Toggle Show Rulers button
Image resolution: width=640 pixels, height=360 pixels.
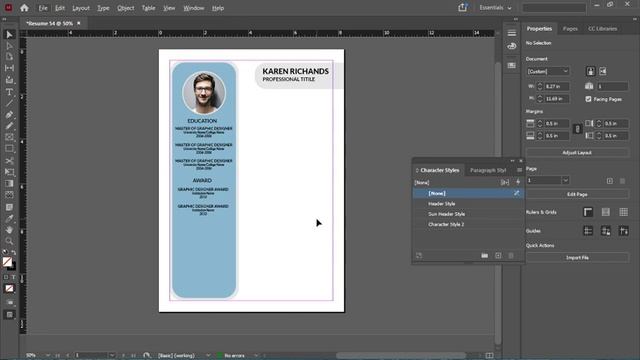[x=588, y=212]
